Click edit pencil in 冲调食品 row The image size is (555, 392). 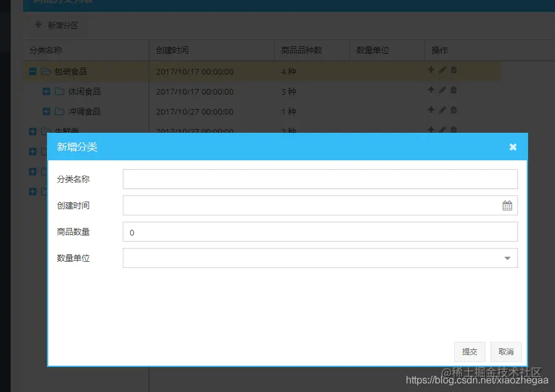click(x=442, y=110)
